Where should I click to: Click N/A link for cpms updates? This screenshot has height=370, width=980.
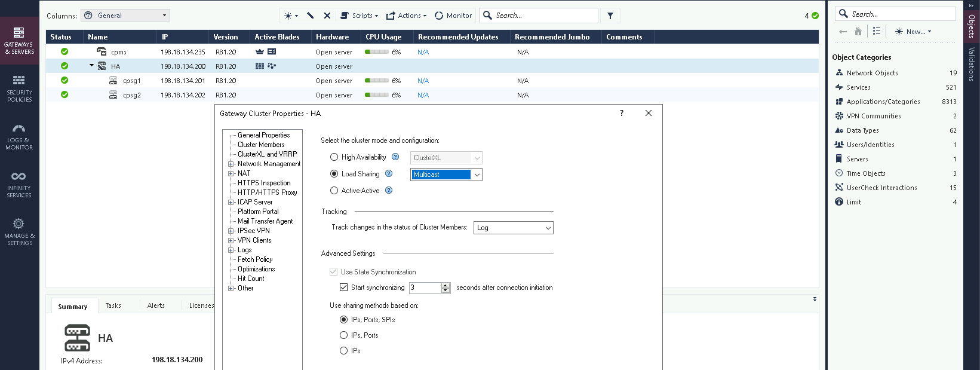tap(423, 52)
